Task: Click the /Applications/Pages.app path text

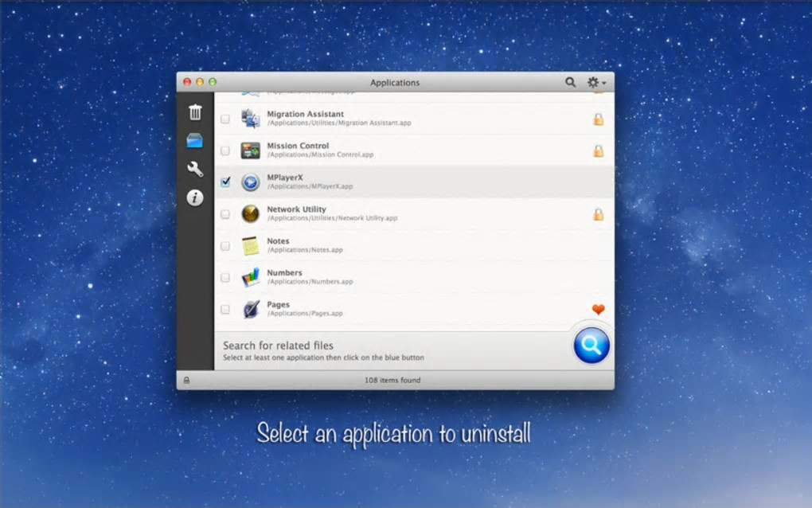Action: tap(305, 313)
